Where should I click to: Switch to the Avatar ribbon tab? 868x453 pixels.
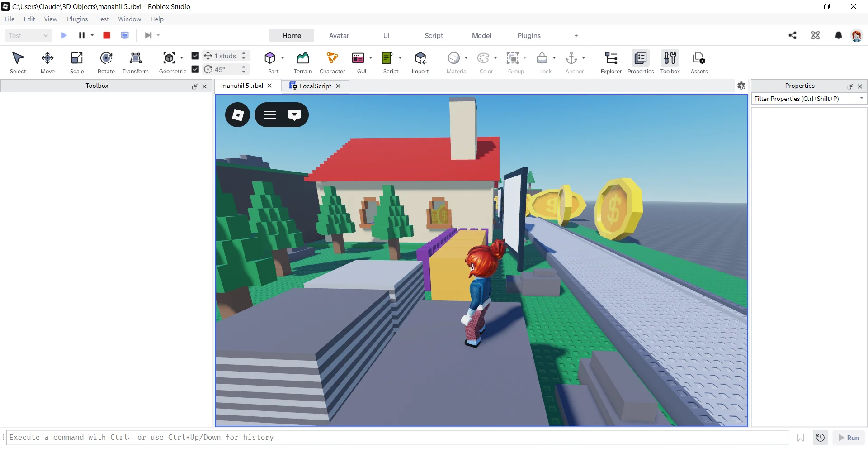pyautogui.click(x=339, y=36)
